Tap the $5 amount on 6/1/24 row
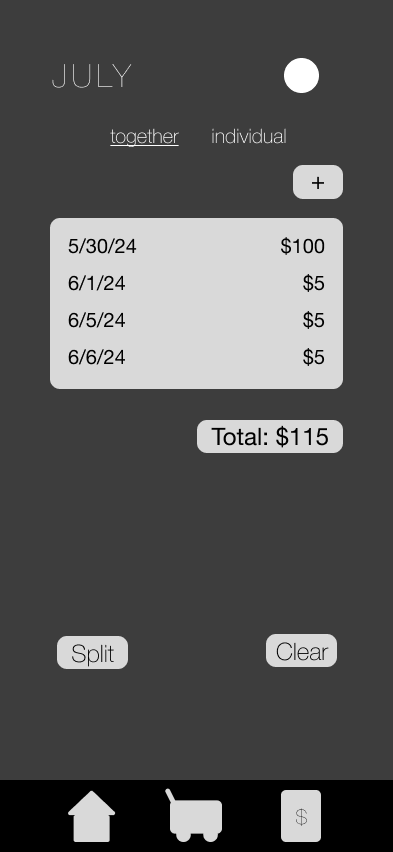This screenshot has width=393, height=852. tap(314, 283)
